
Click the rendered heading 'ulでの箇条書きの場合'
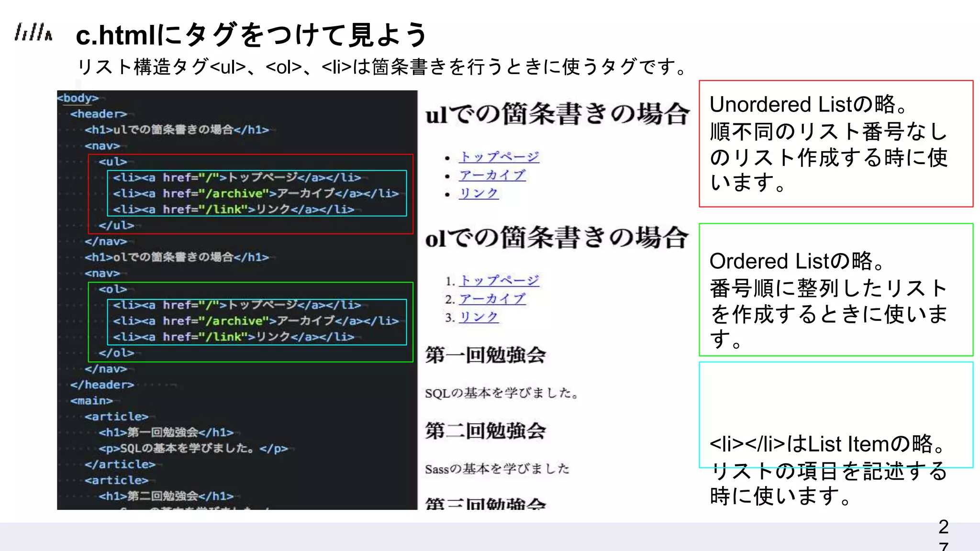pyautogui.click(x=557, y=114)
